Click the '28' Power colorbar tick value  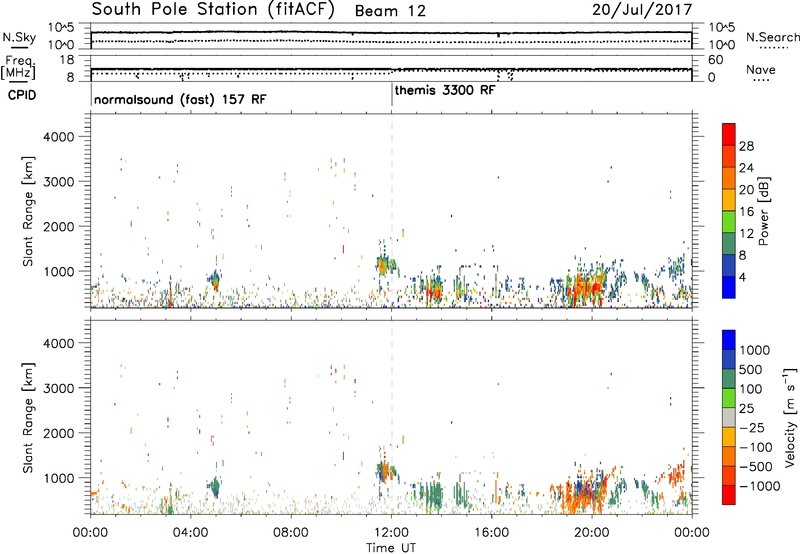point(746,146)
